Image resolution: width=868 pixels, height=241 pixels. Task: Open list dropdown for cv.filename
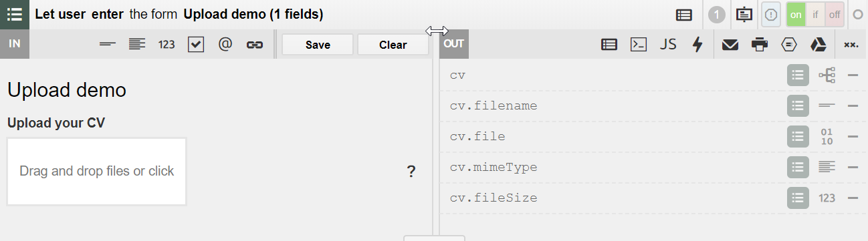click(797, 105)
